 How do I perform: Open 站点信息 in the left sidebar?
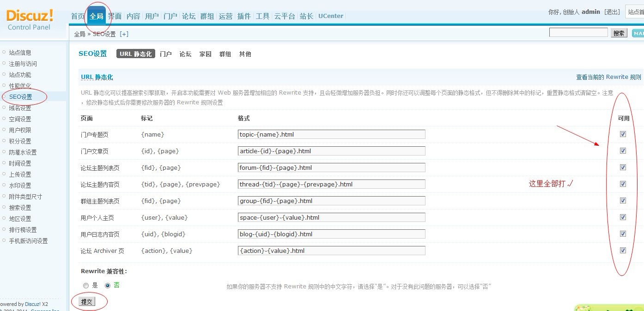pyautogui.click(x=20, y=53)
